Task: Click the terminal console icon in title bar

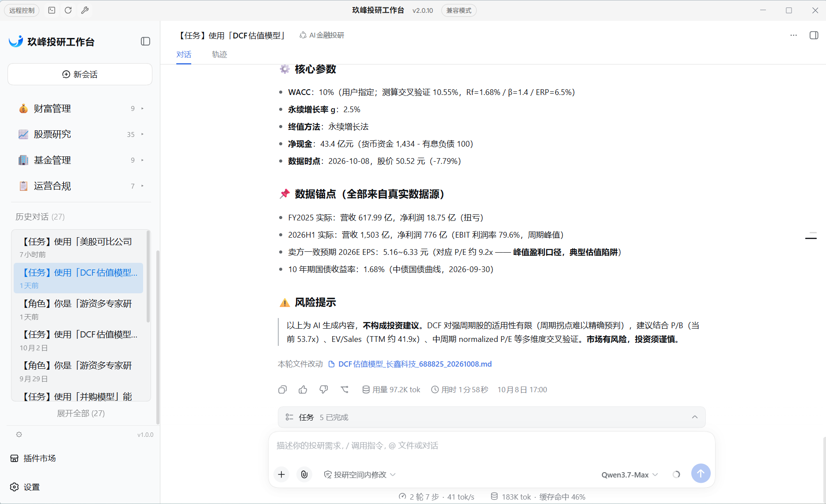Action: coord(52,10)
